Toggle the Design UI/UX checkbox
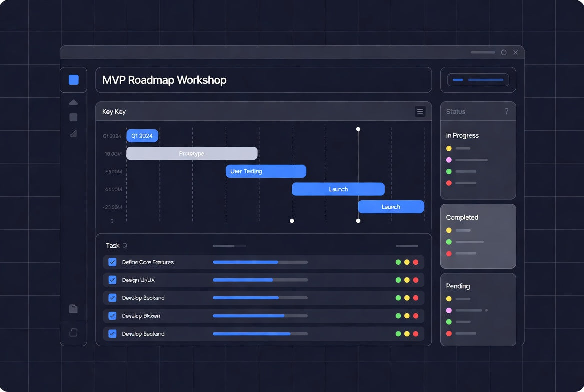584x392 pixels. point(112,280)
